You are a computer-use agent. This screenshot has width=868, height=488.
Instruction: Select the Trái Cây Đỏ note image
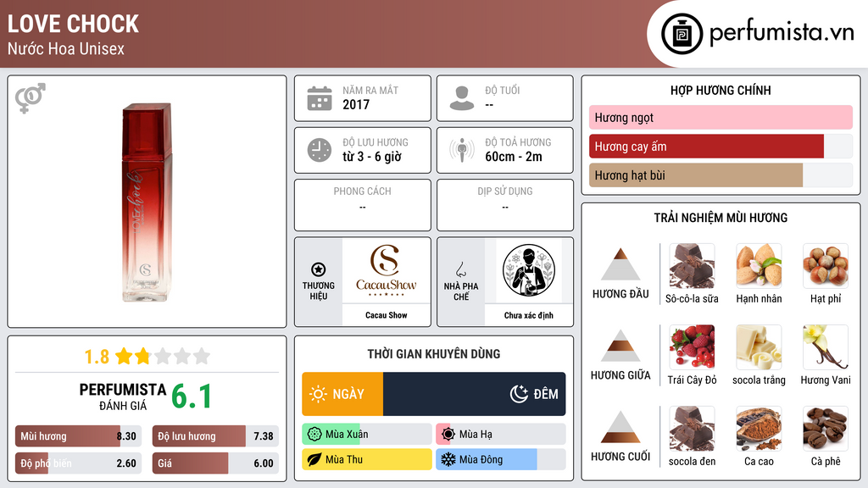tap(692, 347)
